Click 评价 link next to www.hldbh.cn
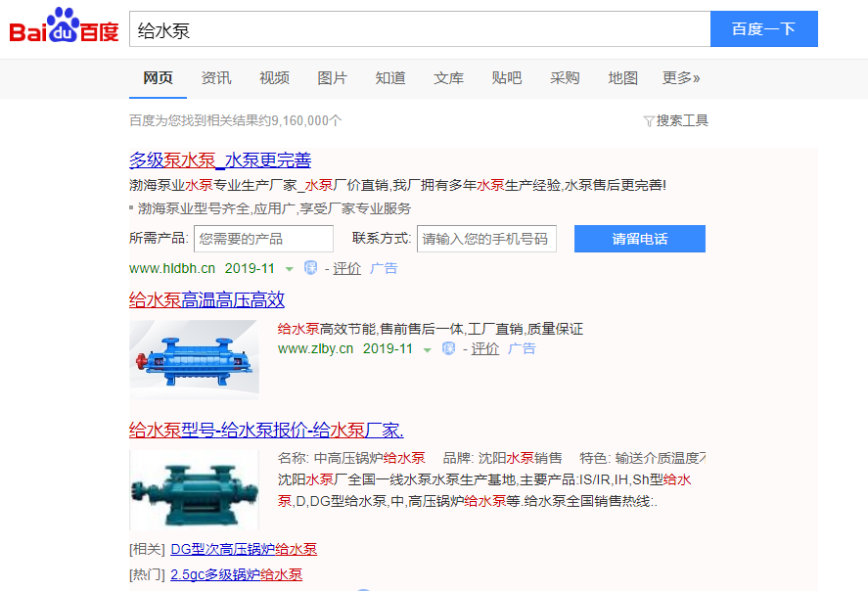The height and width of the screenshot is (591, 868). (346, 268)
